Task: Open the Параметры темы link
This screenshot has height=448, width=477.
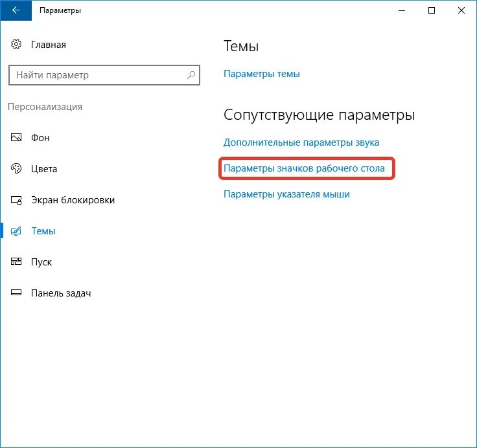Action: [x=262, y=74]
